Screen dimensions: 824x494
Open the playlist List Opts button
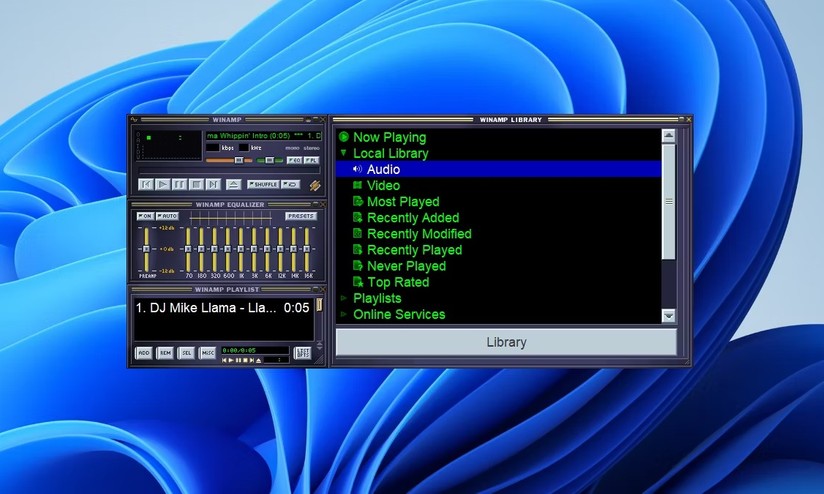[303, 353]
